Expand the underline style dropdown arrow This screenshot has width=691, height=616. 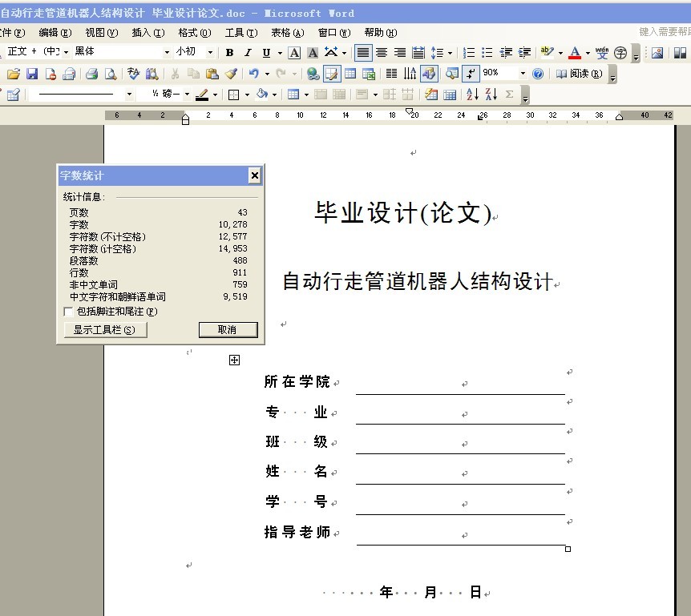coord(280,53)
